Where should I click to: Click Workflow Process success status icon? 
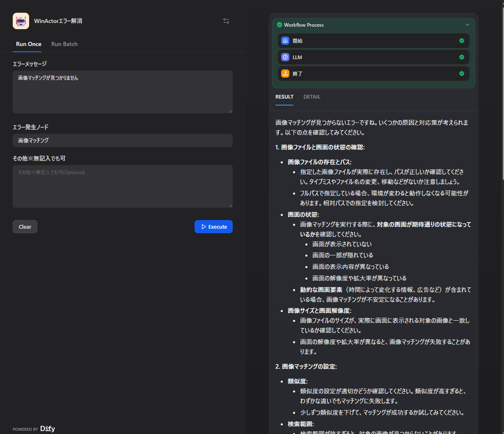coord(279,25)
